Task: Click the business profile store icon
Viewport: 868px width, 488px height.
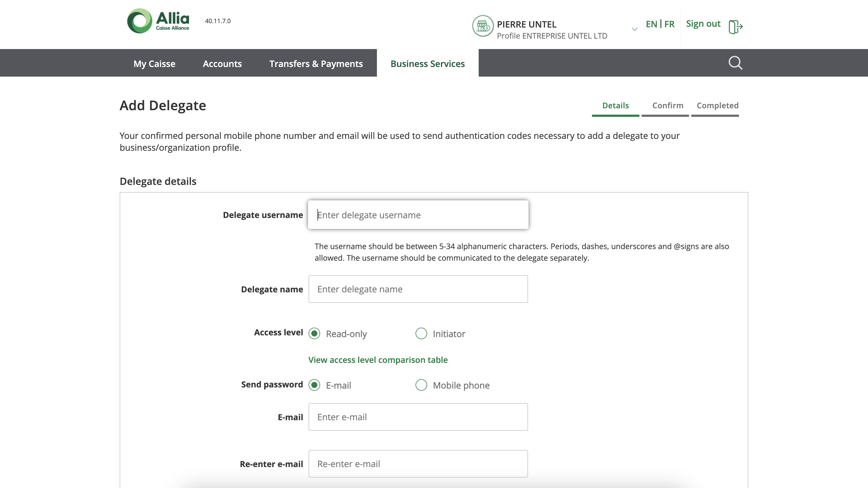Action: pos(483,26)
